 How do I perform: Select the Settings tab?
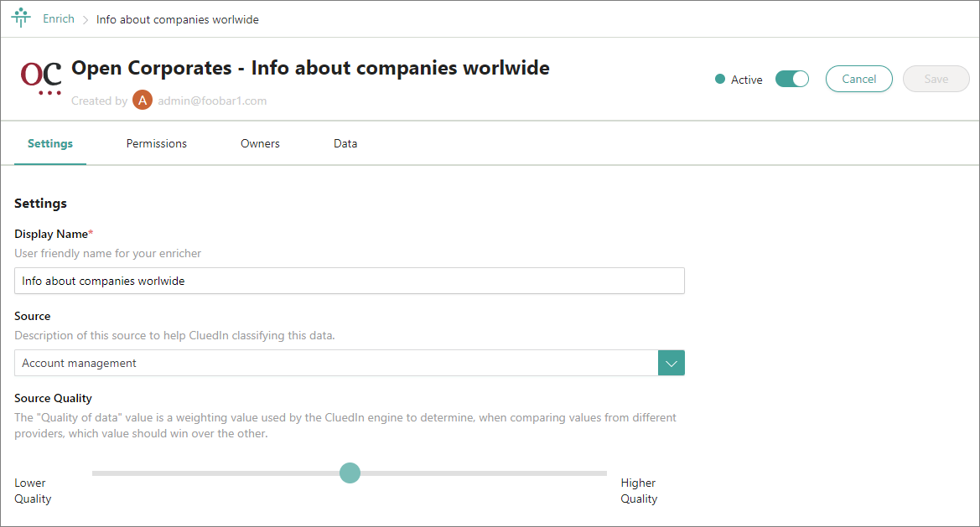tap(49, 143)
